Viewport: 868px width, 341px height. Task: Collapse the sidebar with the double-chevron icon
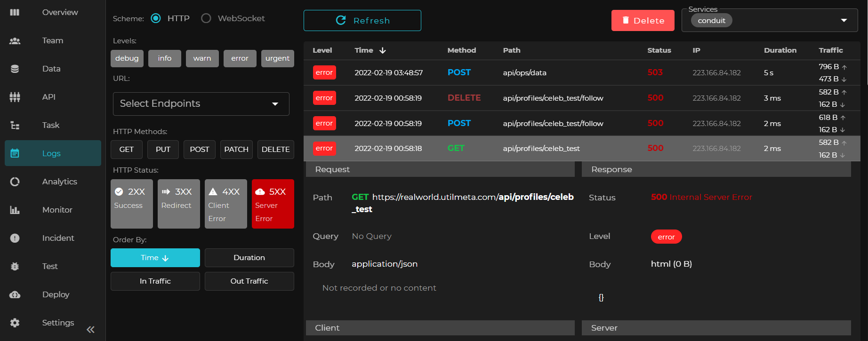tap(90, 329)
